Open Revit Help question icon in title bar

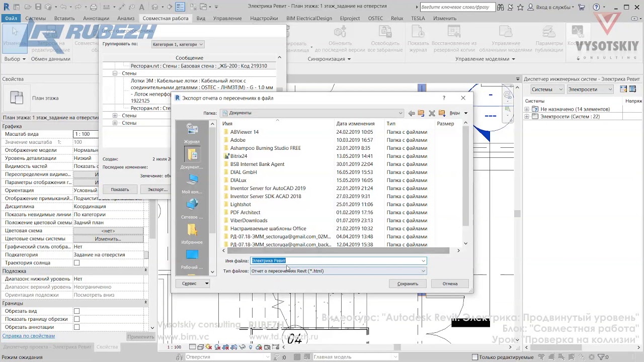tap(596, 7)
